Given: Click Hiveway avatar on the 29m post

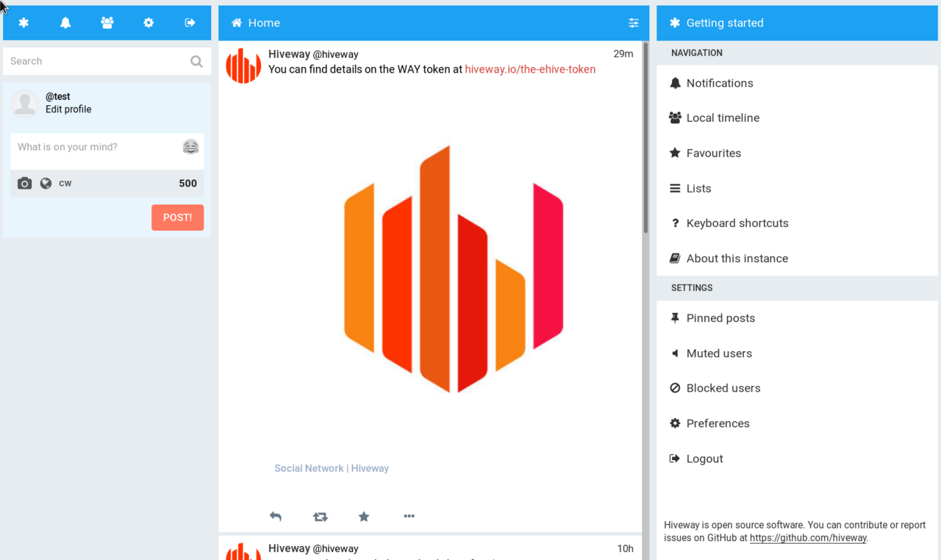Looking at the screenshot, I should [x=243, y=66].
